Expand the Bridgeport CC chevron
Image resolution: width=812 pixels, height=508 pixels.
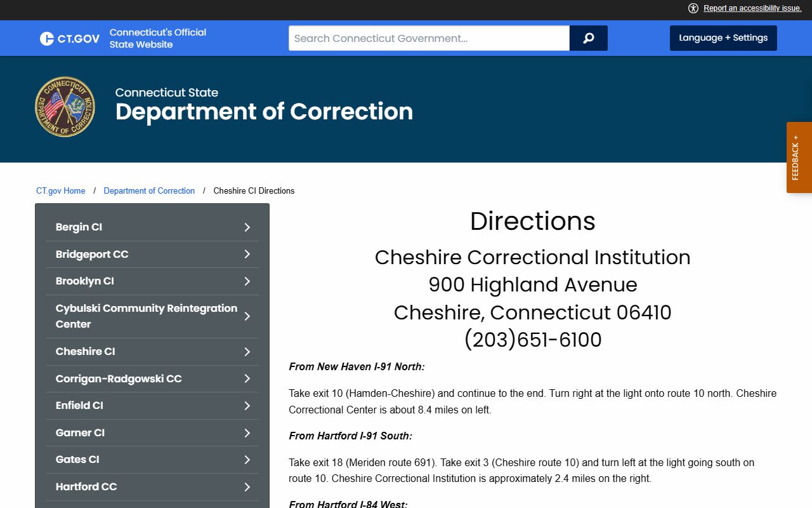(x=247, y=254)
